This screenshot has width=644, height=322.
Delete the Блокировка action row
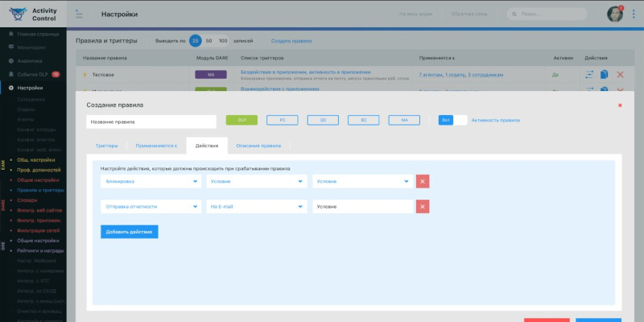coord(423,181)
